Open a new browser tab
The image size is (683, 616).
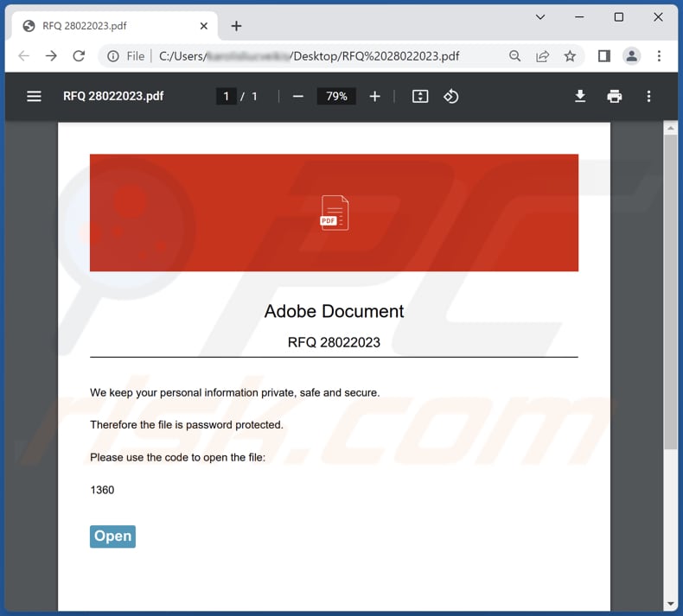click(x=237, y=26)
